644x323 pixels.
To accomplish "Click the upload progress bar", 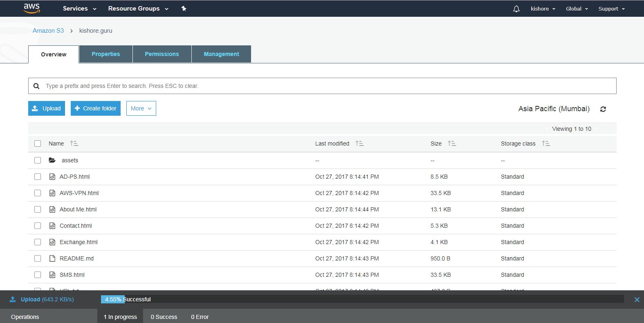I will (x=362, y=299).
